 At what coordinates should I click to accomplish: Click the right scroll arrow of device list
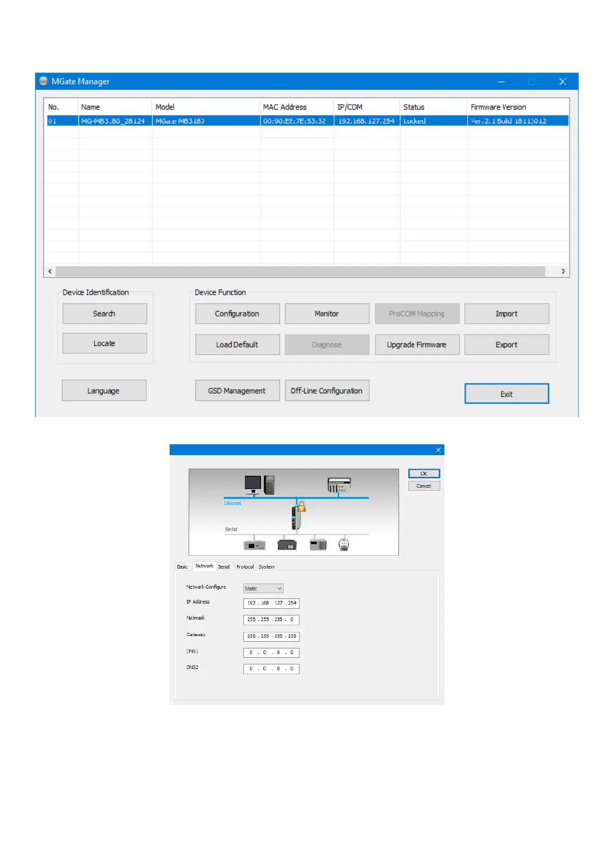point(563,271)
